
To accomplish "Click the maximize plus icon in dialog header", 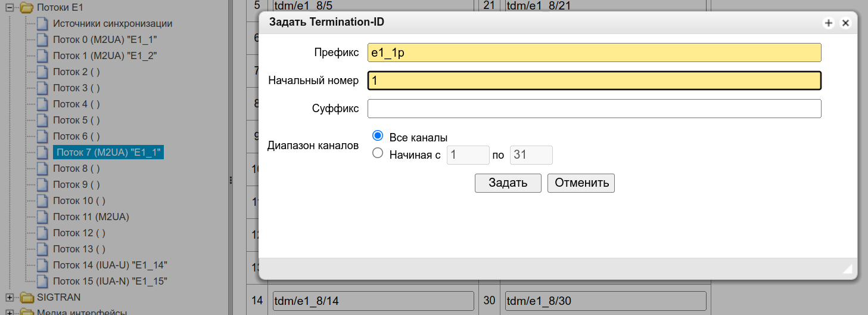I will click(828, 23).
